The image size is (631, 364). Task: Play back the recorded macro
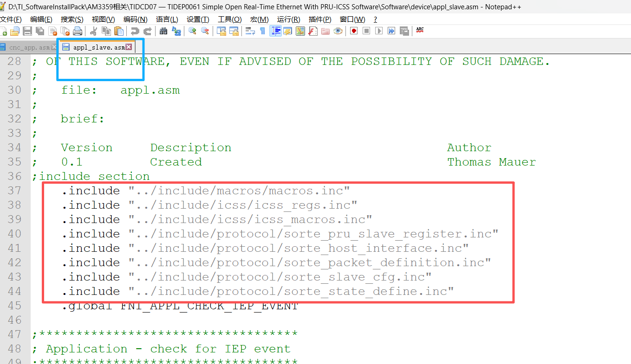tap(379, 31)
